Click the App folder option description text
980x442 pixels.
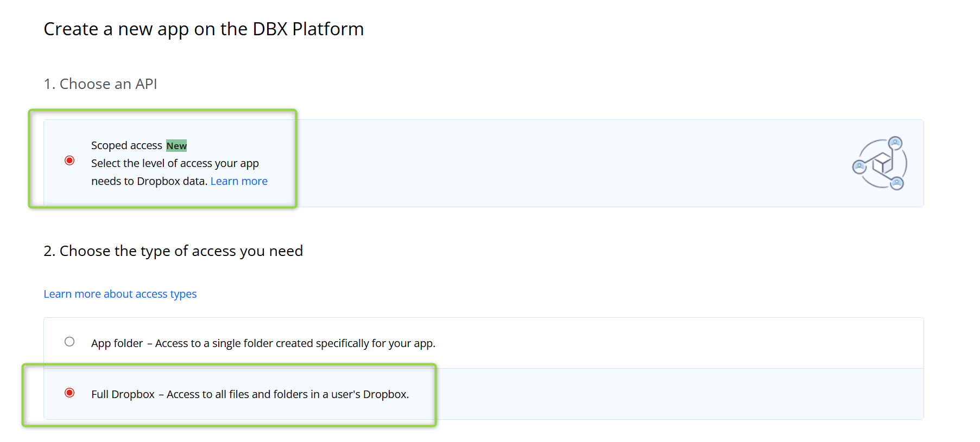pos(295,343)
